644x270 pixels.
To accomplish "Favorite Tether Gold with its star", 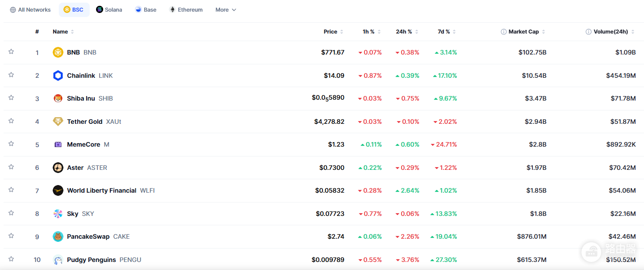I will (x=11, y=121).
